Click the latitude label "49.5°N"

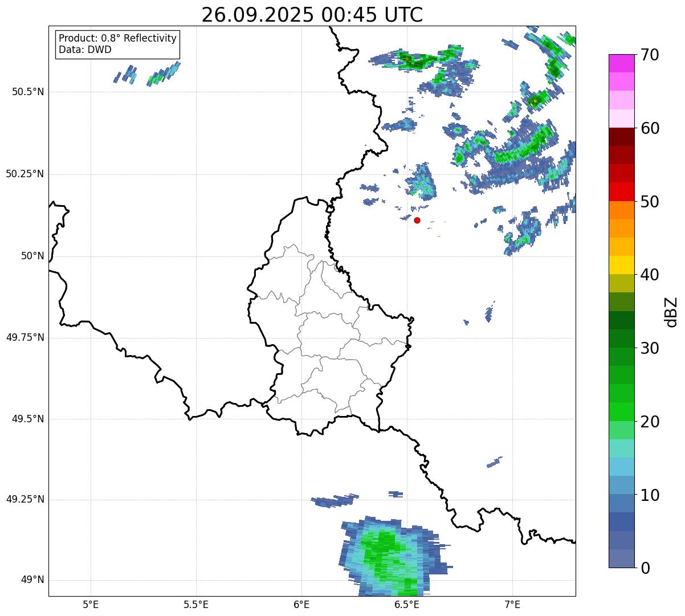pyautogui.click(x=28, y=419)
